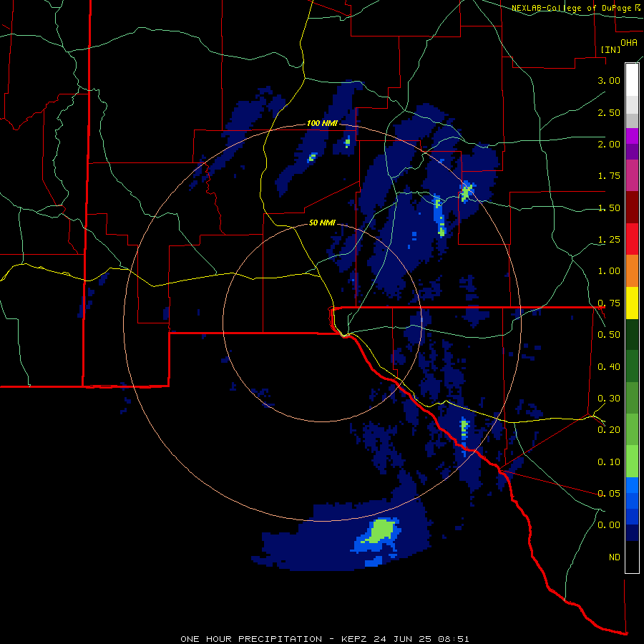This screenshot has height=644, width=644.
Task: Click the 'ND' legend label
Action: (615, 557)
